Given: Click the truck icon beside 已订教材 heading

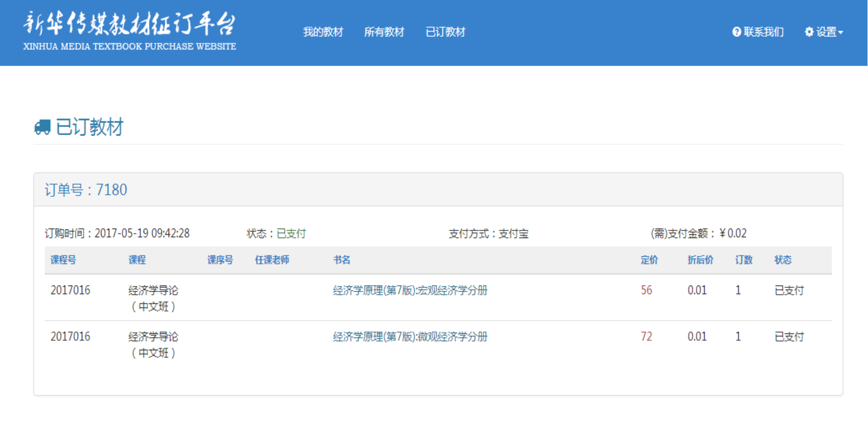Looking at the screenshot, I should click(42, 127).
